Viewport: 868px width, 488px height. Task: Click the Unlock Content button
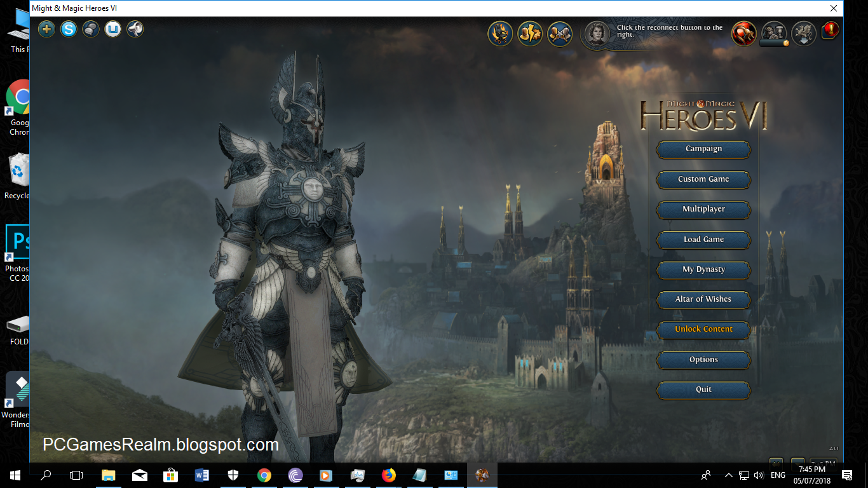703,329
